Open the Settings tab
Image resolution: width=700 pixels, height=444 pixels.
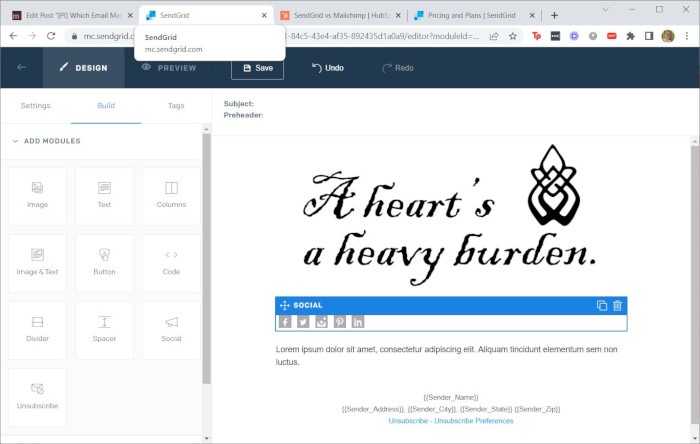(36, 106)
